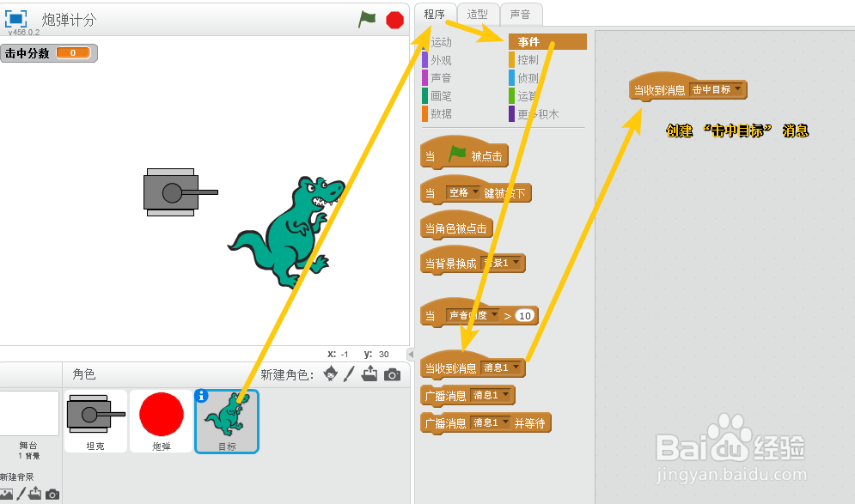Open the 背景1 backdrop dropdown
This screenshot has height=504, width=855.
pyautogui.click(x=502, y=264)
